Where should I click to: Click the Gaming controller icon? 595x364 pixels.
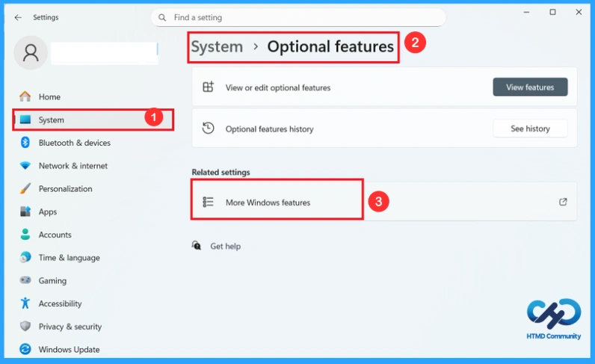[25, 280]
